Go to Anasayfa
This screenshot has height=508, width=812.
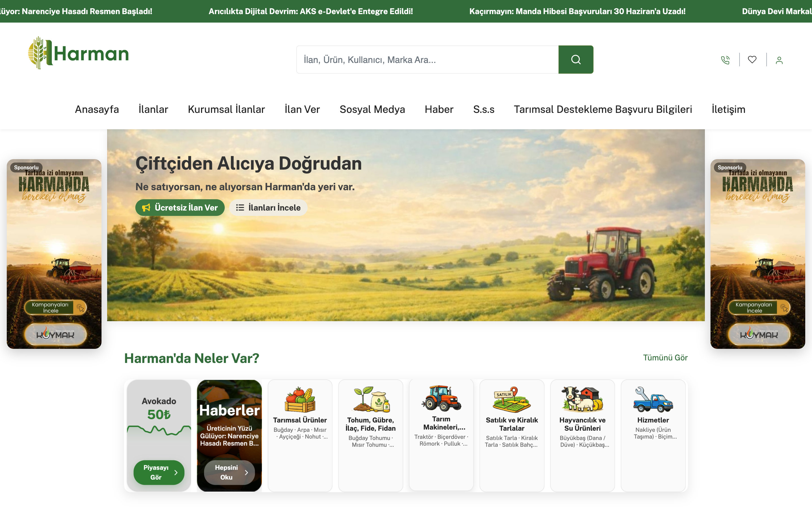pyautogui.click(x=97, y=110)
